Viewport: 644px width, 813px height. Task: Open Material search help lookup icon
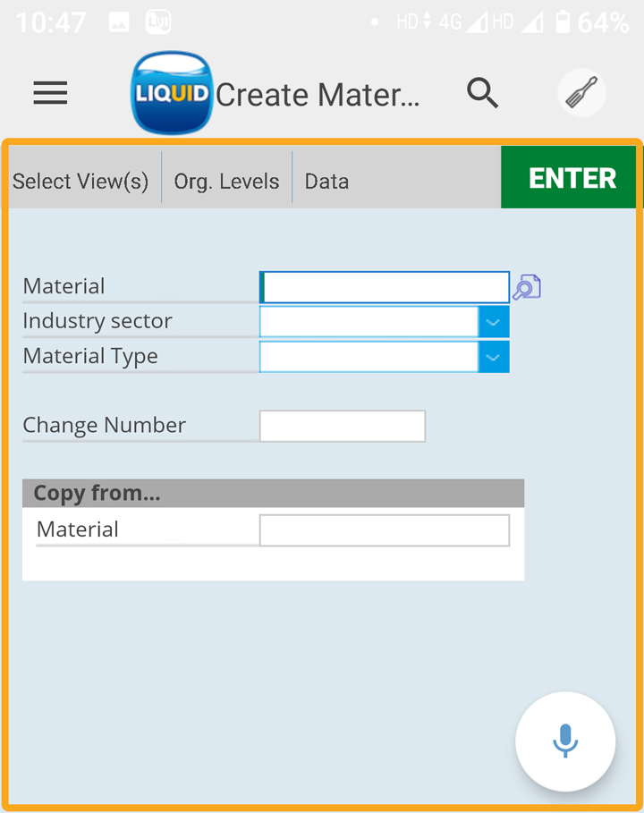[527, 287]
